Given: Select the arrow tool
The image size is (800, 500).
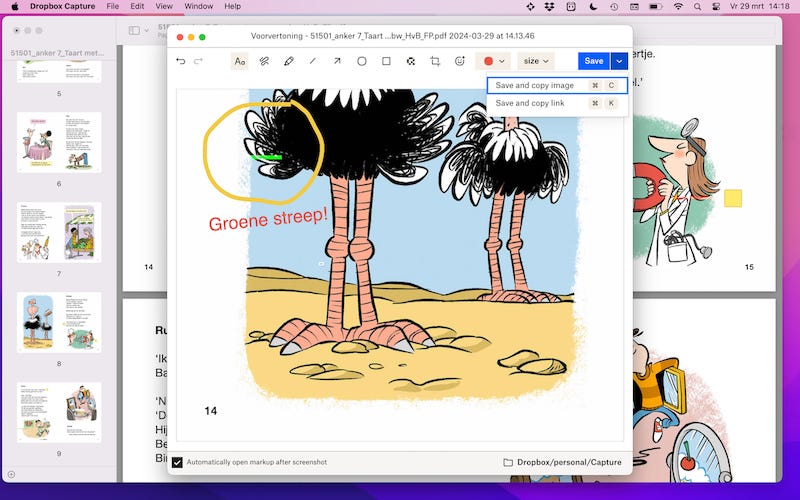Looking at the screenshot, I should [337, 61].
